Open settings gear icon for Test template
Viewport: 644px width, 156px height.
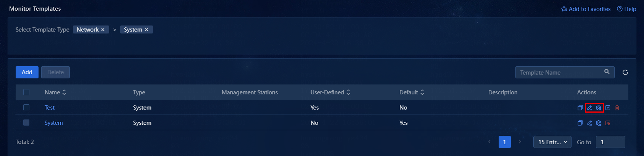599,108
